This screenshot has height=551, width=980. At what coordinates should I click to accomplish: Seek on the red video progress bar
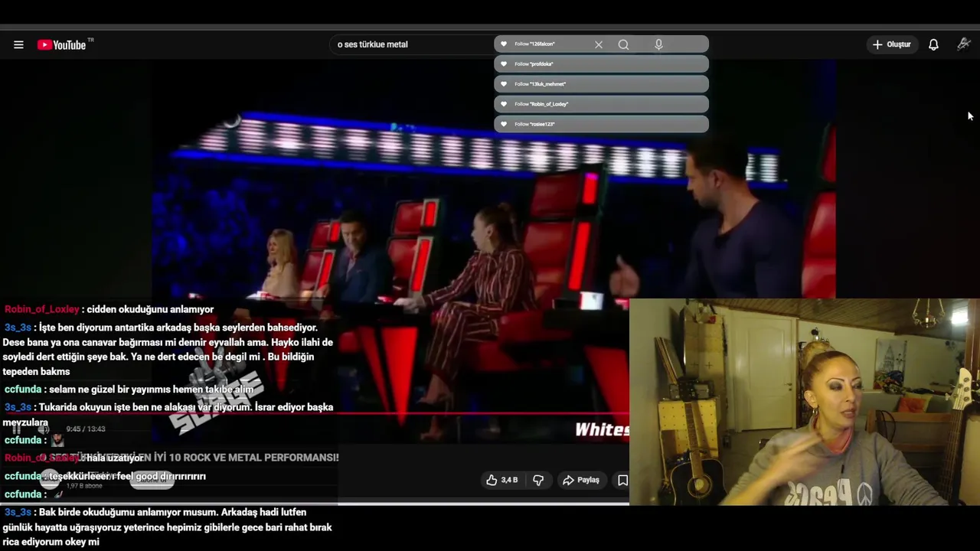click(314, 412)
